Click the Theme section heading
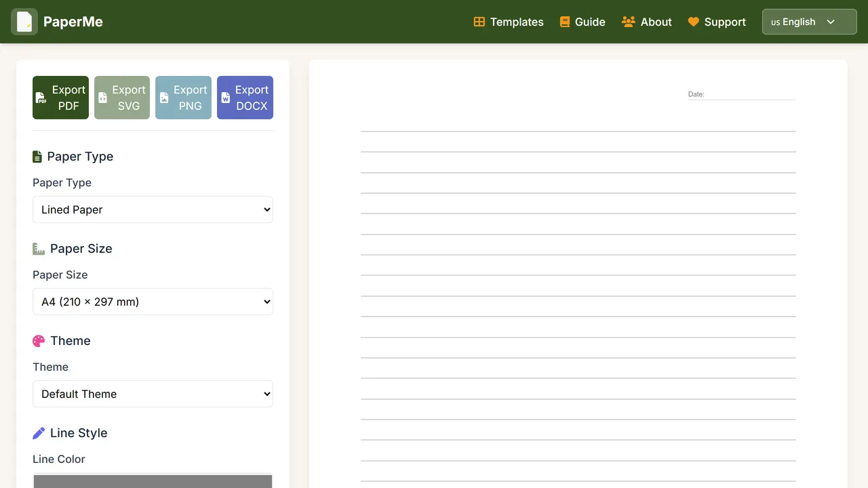This screenshot has width=868, height=488. [x=71, y=341]
